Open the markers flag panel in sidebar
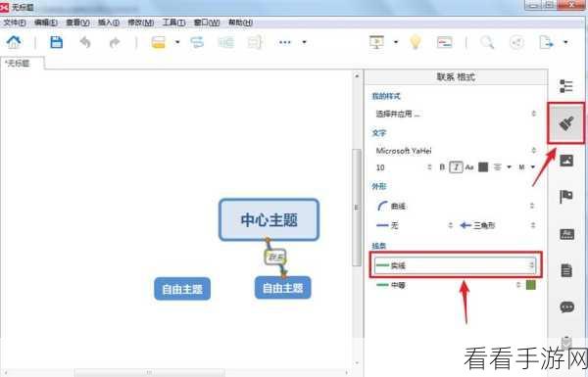This screenshot has width=588, height=377. click(566, 197)
